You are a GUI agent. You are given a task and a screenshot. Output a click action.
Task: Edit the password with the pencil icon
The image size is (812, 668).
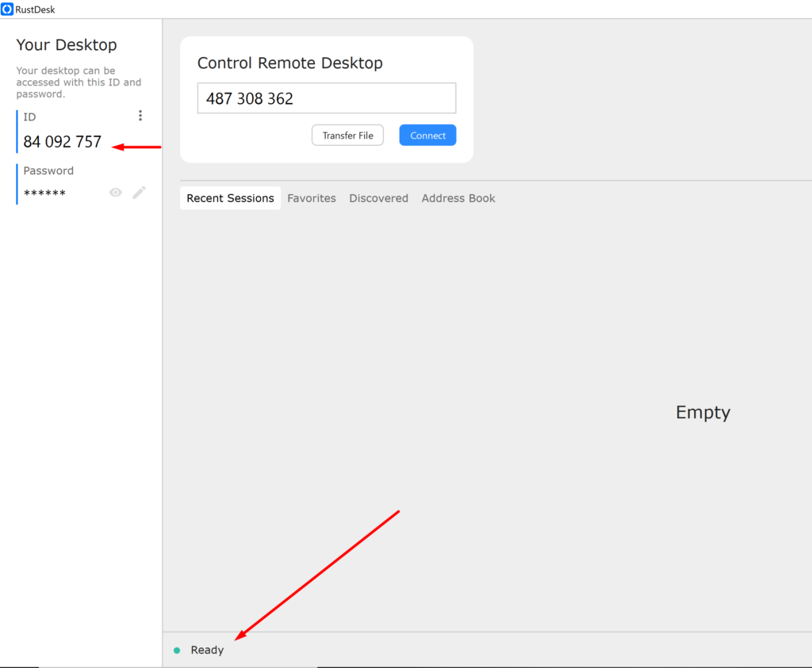pyautogui.click(x=140, y=193)
